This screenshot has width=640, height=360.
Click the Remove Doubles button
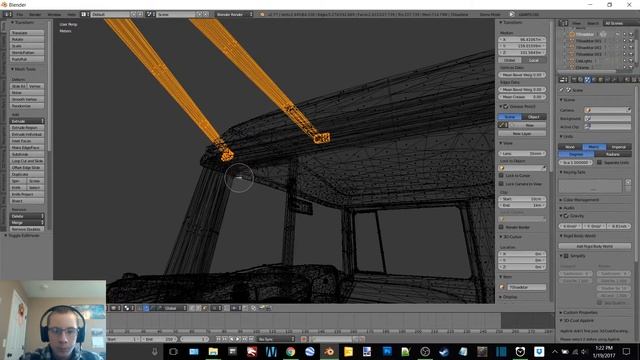[27, 229]
